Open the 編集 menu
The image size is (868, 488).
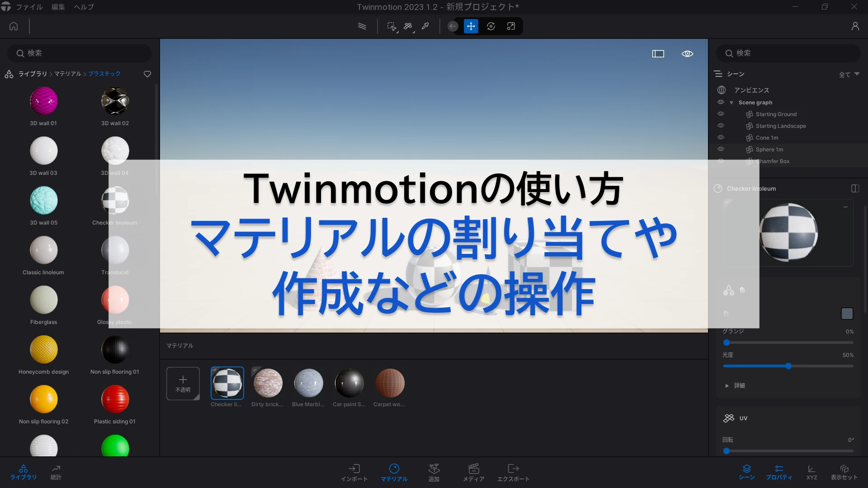tap(58, 7)
